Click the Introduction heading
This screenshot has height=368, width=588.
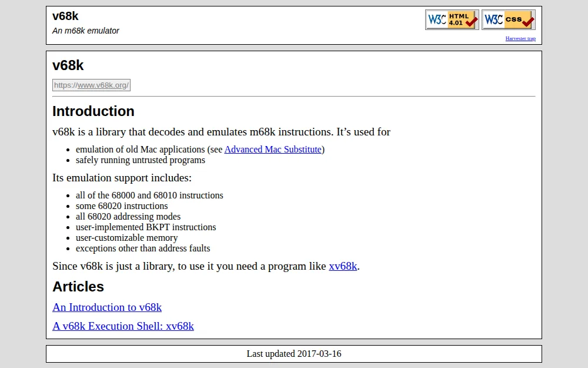coord(93,111)
